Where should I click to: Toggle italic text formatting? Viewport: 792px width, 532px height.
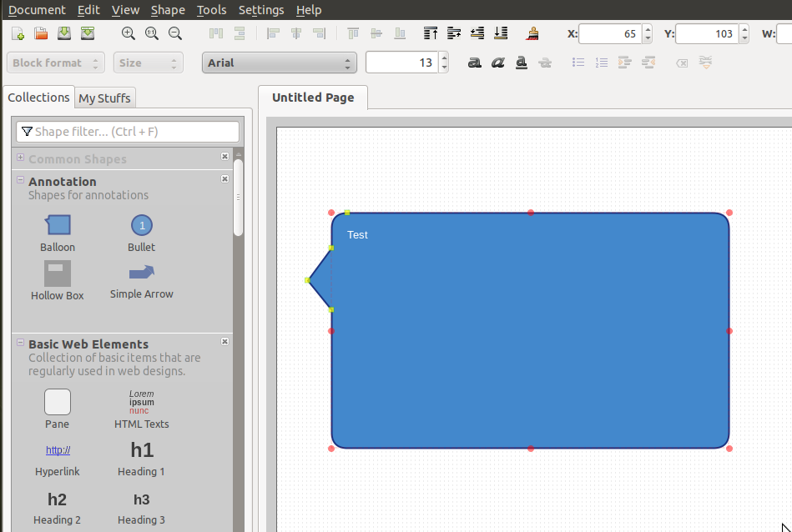coord(498,63)
